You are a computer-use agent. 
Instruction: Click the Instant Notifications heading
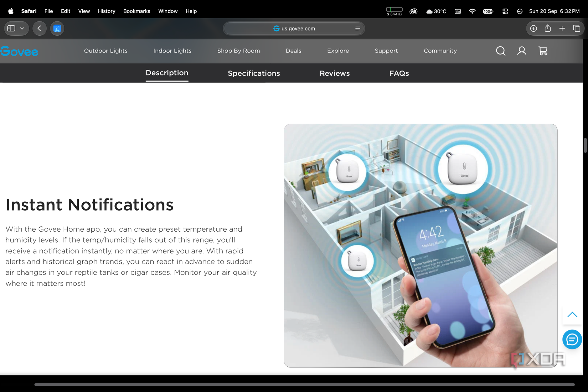point(89,205)
